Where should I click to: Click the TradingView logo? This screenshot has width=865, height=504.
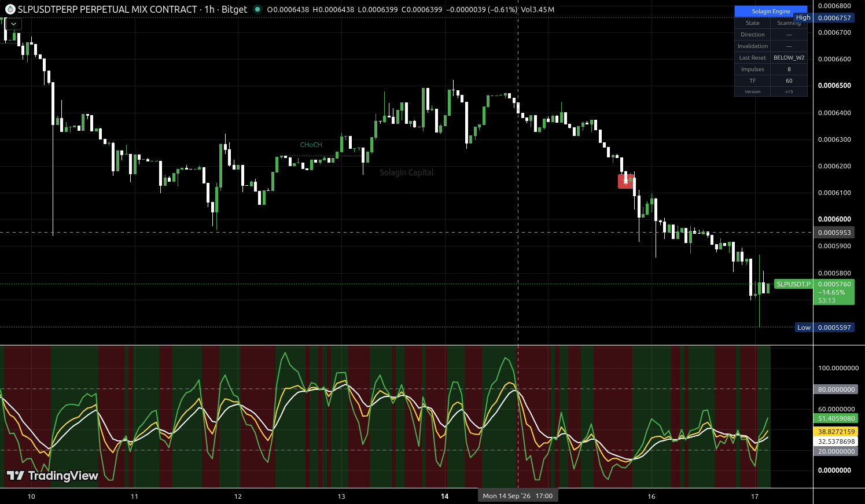[x=52, y=476]
